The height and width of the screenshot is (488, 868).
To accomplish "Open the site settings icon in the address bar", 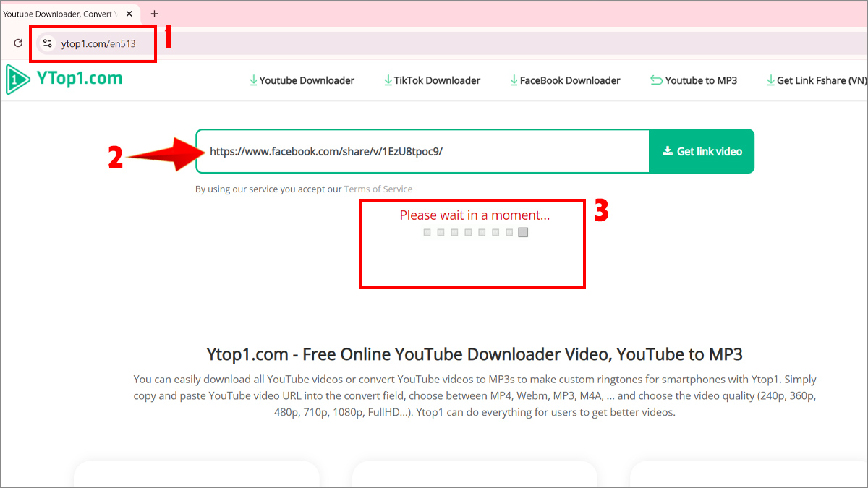I will click(47, 43).
